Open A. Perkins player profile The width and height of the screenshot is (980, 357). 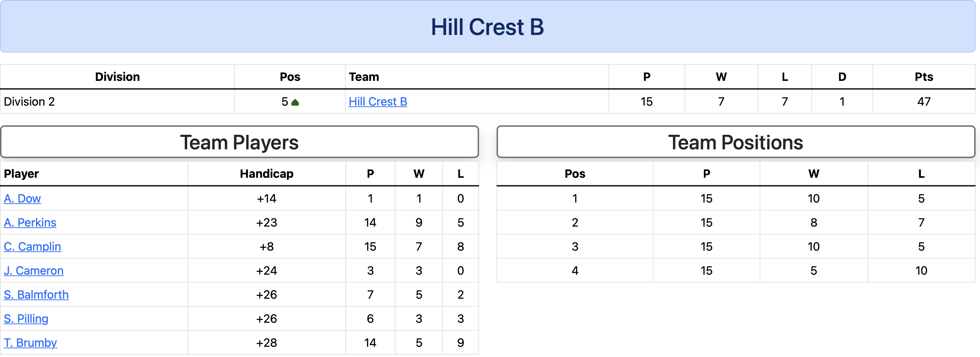[x=30, y=222]
